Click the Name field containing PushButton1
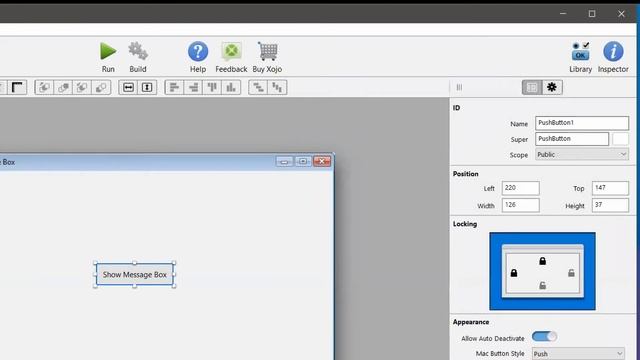 (x=582, y=123)
